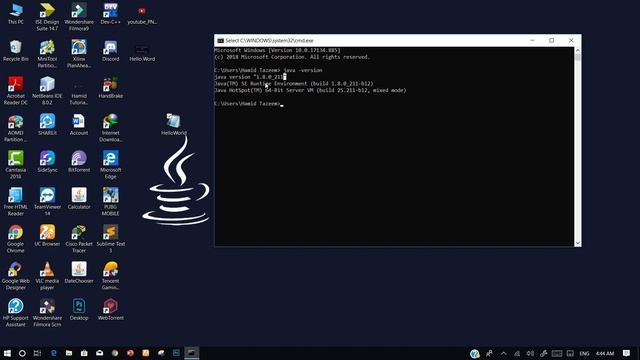This screenshot has width=640, height=360.
Task: Click cmd window scrollbar up arrow
Action: coord(578,50)
